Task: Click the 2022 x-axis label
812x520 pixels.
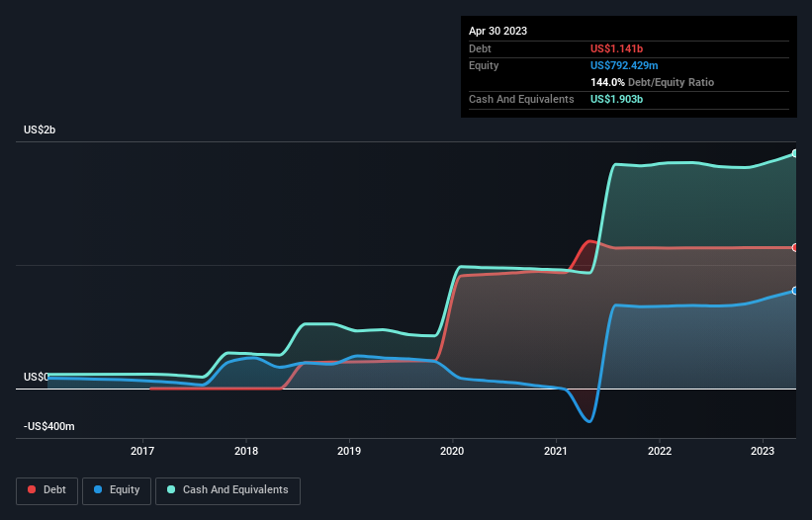Action: point(660,451)
